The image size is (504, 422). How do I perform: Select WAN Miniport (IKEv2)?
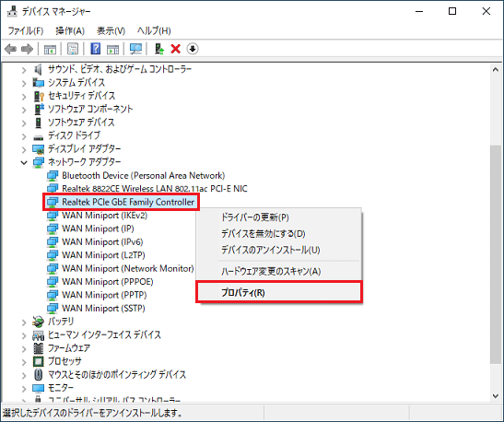pyautogui.click(x=104, y=216)
